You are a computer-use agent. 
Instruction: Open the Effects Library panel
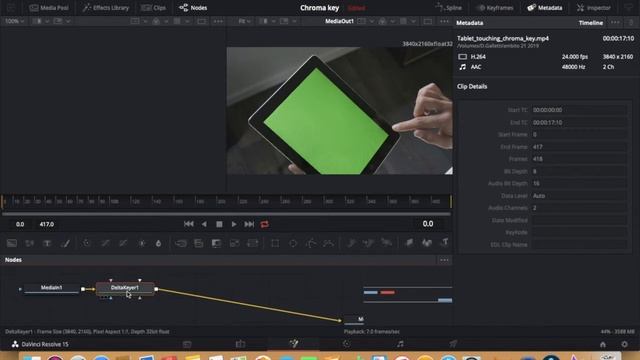(x=106, y=8)
